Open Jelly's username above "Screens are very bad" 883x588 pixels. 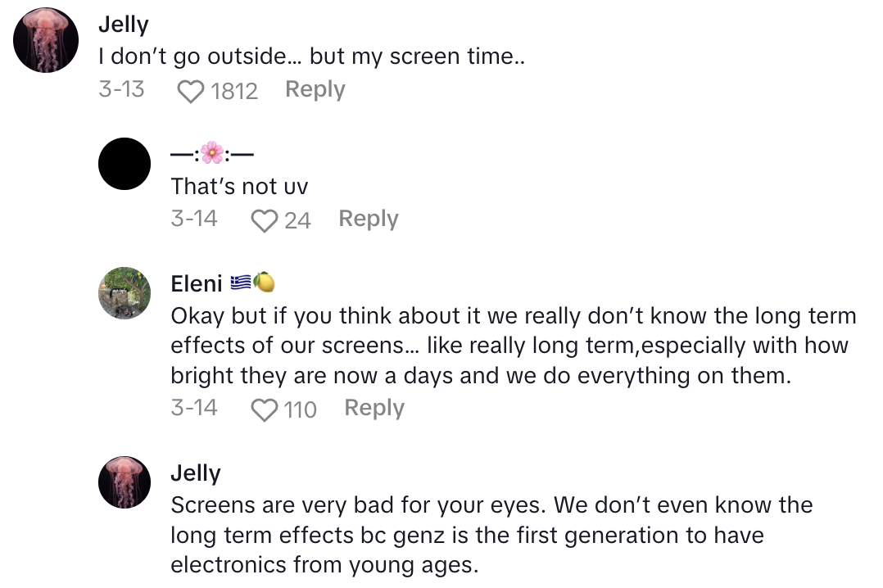coord(196,473)
